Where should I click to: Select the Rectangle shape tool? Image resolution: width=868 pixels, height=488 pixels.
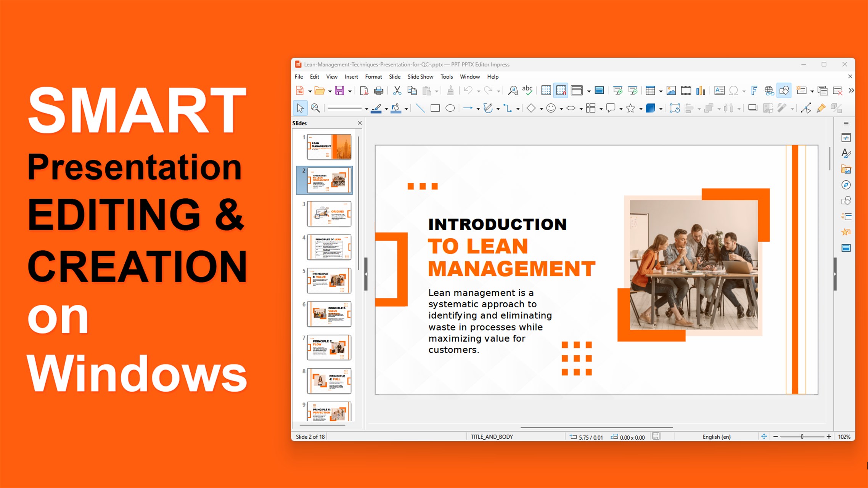(x=435, y=109)
